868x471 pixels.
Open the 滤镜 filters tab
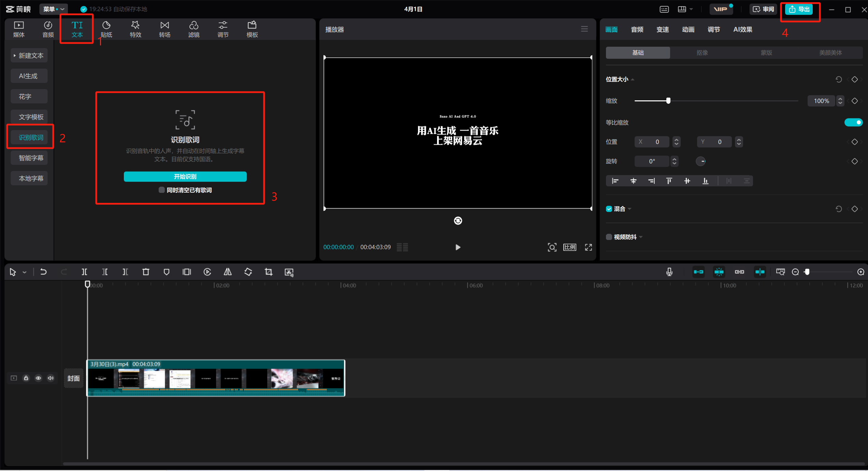[x=194, y=29]
